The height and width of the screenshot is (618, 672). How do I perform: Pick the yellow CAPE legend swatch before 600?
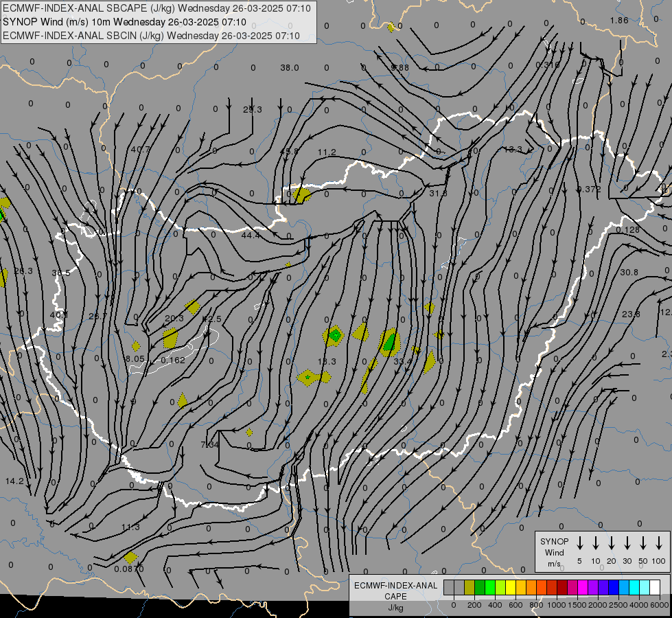click(511, 588)
